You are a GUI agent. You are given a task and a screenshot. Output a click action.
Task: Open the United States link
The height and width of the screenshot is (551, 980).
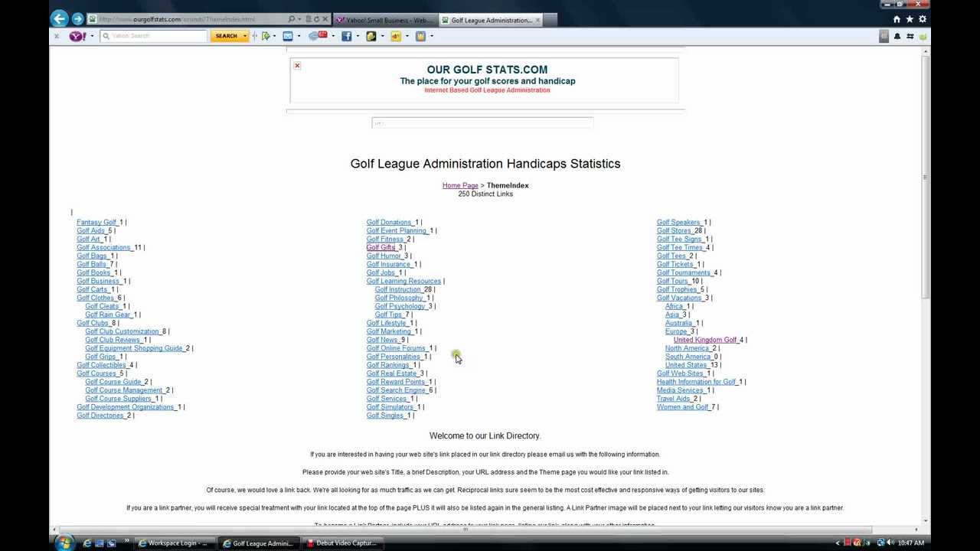tap(687, 365)
